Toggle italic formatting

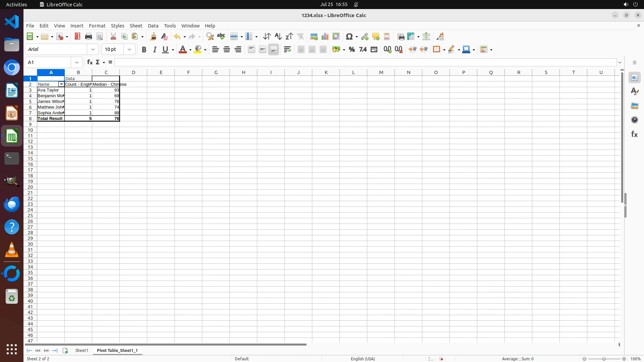[155, 50]
